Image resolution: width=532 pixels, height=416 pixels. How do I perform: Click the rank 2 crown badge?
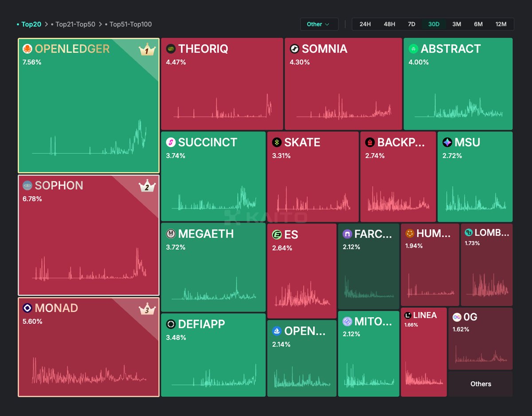tap(147, 186)
